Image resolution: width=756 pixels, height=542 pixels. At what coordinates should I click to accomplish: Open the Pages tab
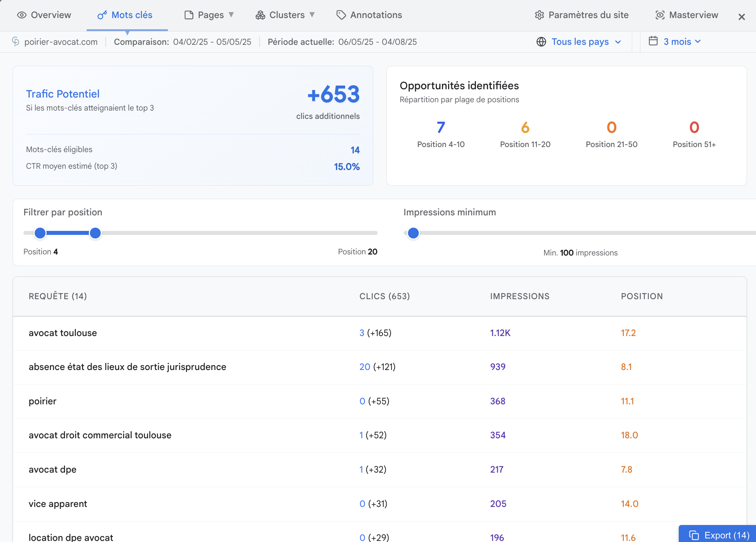coord(209,15)
